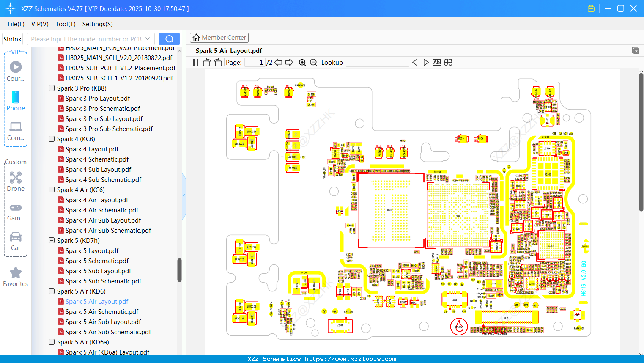Click the Shrink button

pyautogui.click(x=12, y=38)
